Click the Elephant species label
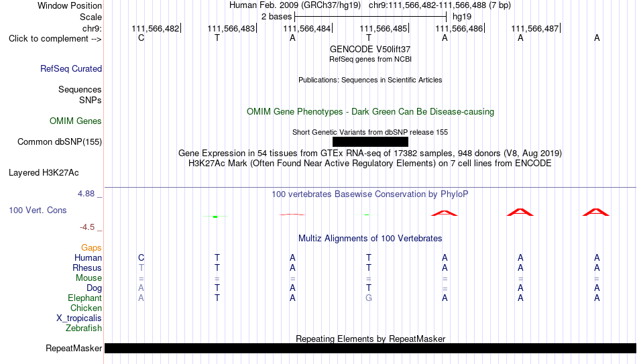This screenshot has width=637, height=364. [84, 298]
